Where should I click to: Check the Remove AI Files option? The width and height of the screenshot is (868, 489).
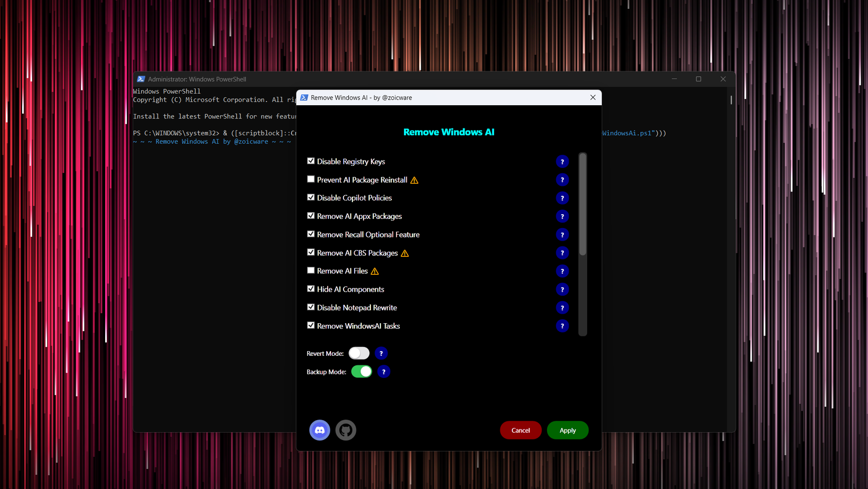coord(311,271)
